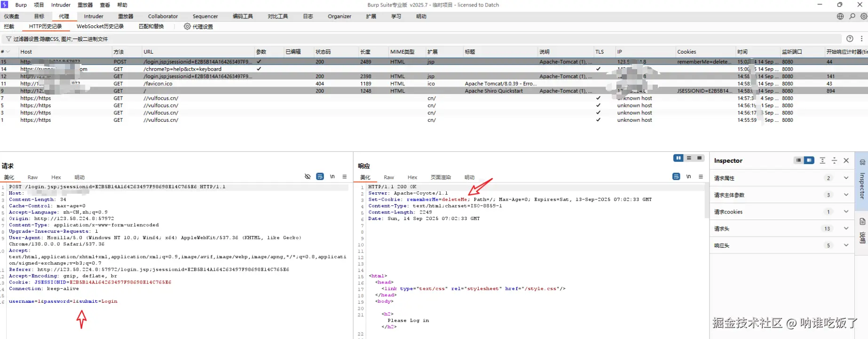Open the Burp browser globe icon
Image resolution: width=868 pixels, height=339 pixels.
coord(840,16)
